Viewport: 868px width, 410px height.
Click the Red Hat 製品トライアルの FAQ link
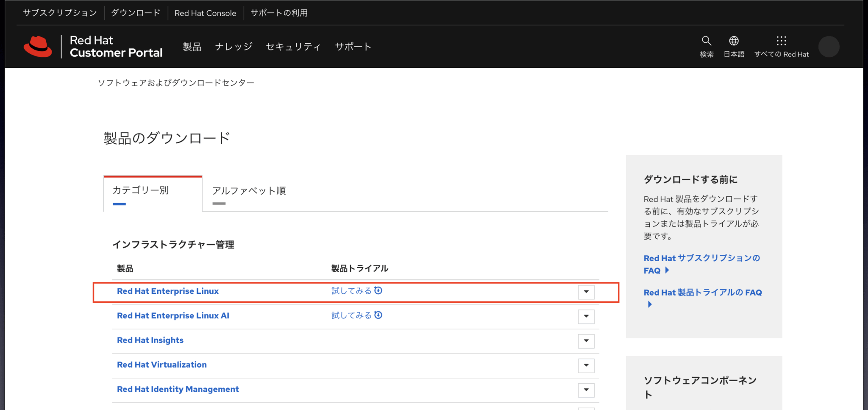702,293
